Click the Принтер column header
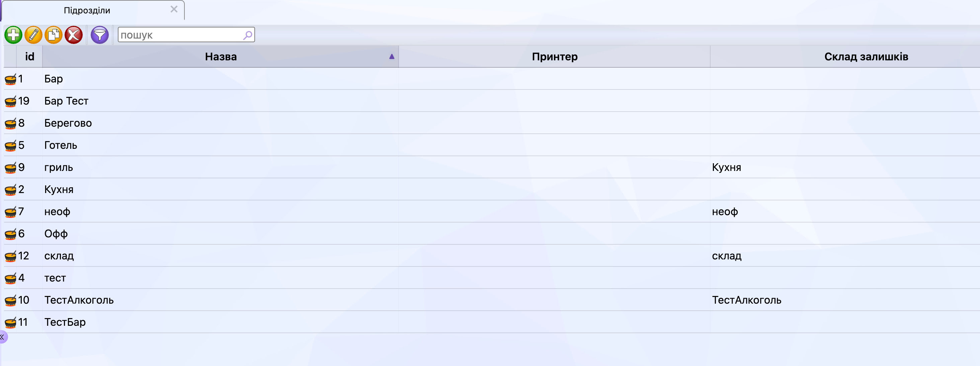 [x=554, y=56]
